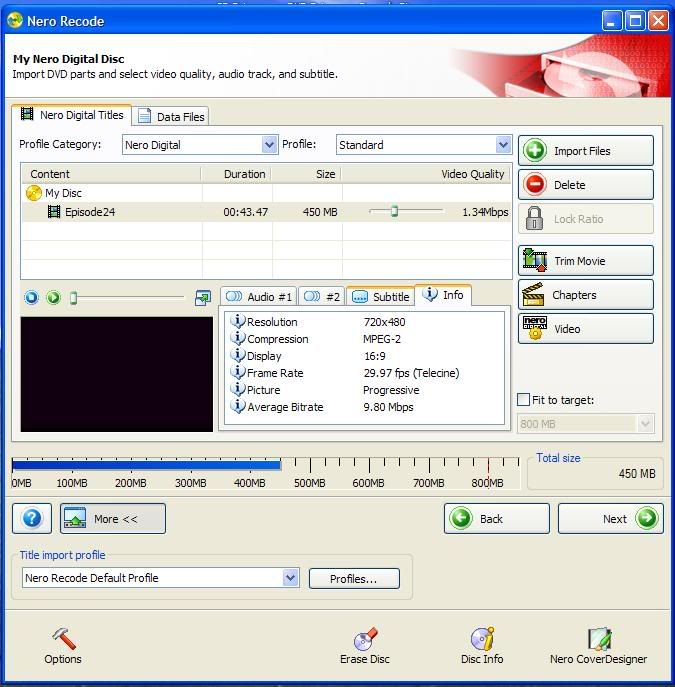Image resolution: width=675 pixels, height=687 pixels.
Task: Click the Total size 450 MB value
Action: tap(636, 474)
